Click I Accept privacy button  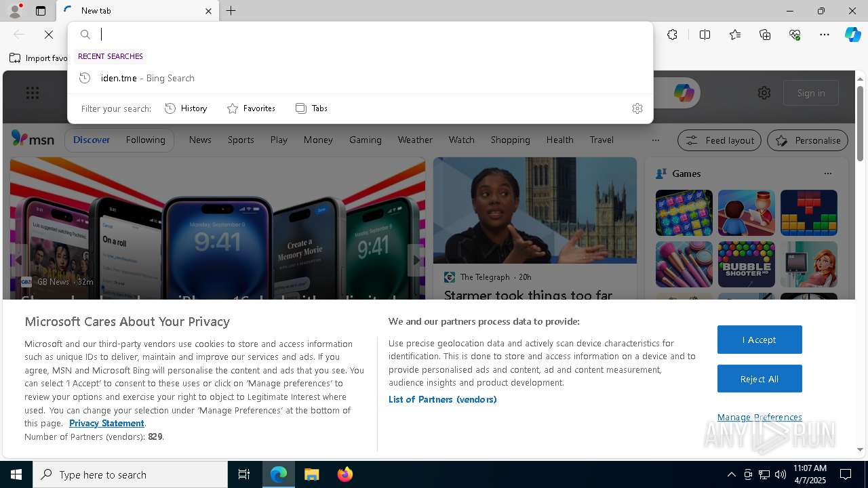click(x=759, y=340)
